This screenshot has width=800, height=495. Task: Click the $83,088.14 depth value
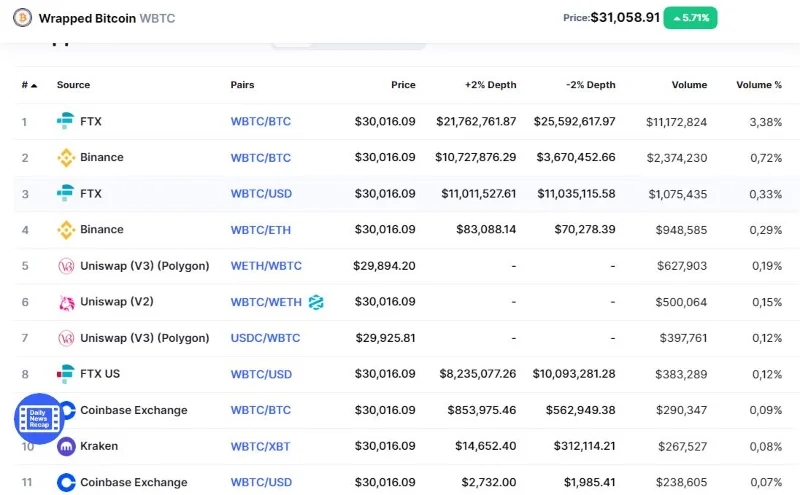486,230
